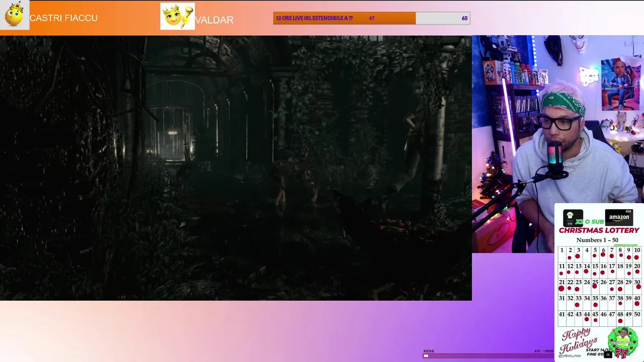644x362 pixels.
Task: Click number 24 in the lottery grid
Action: point(587,283)
